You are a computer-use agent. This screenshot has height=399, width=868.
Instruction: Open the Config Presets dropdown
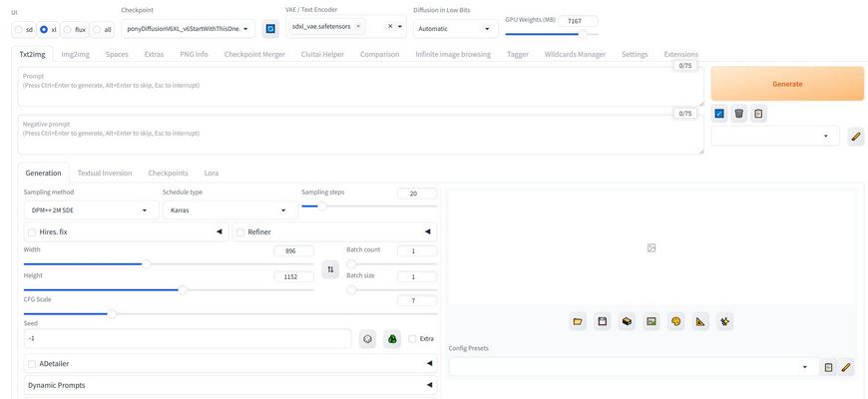coord(634,367)
